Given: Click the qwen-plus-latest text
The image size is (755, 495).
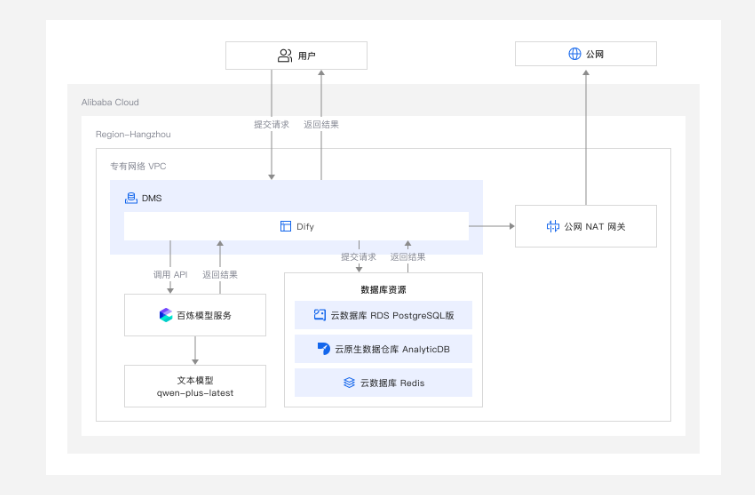Looking at the screenshot, I should pyautogui.click(x=195, y=393).
